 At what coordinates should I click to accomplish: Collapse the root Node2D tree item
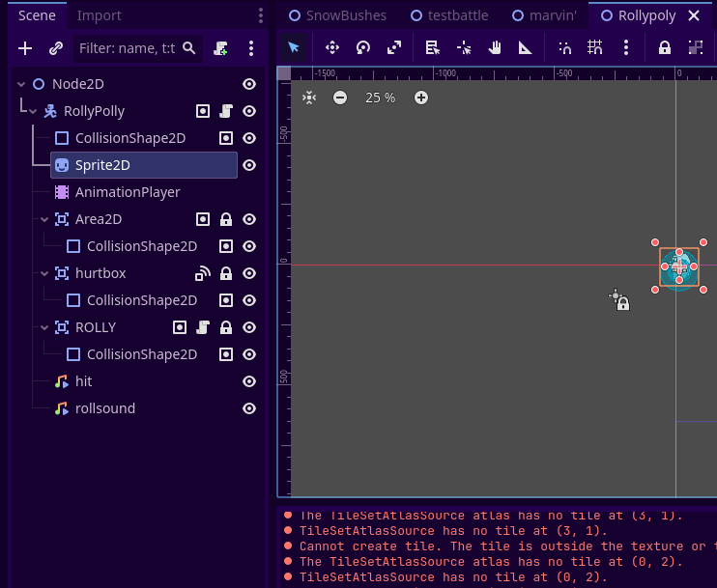click(x=21, y=84)
